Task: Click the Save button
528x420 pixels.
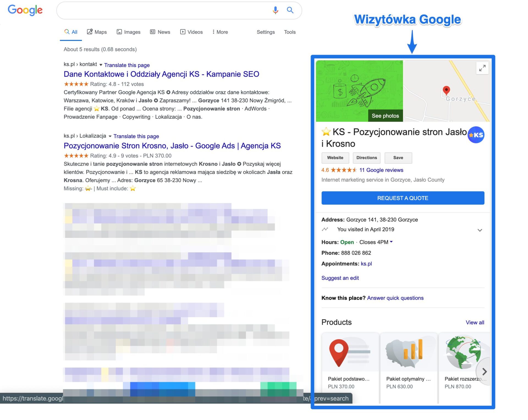Action: 398,158
